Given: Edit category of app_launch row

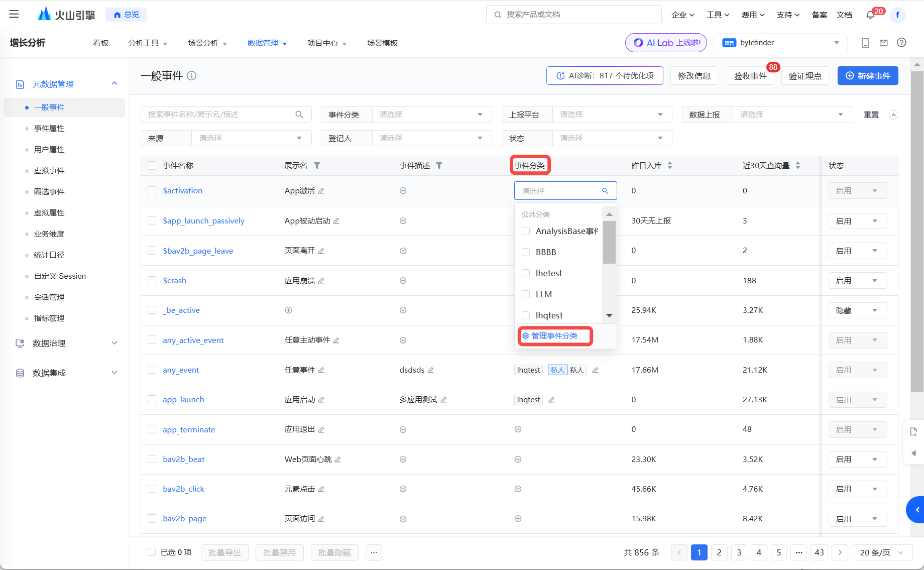Looking at the screenshot, I should point(551,400).
